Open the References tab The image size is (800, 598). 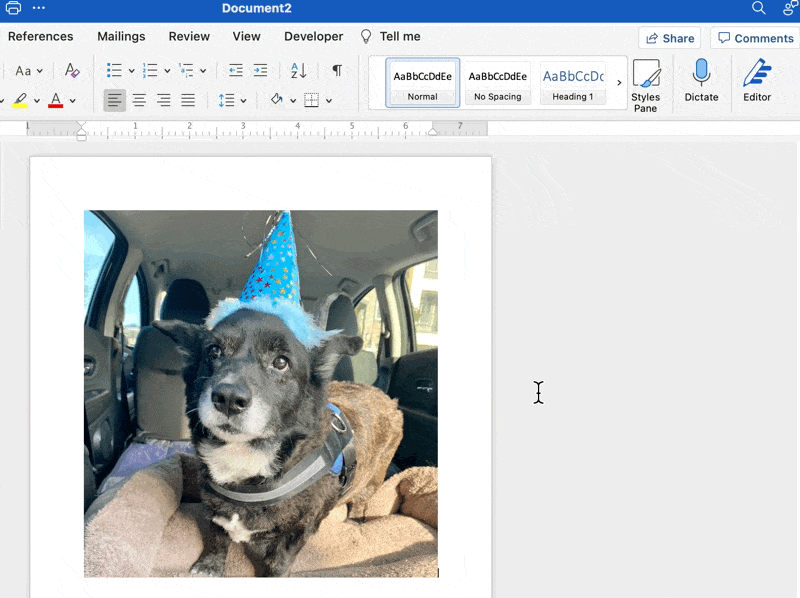click(40, 37)
